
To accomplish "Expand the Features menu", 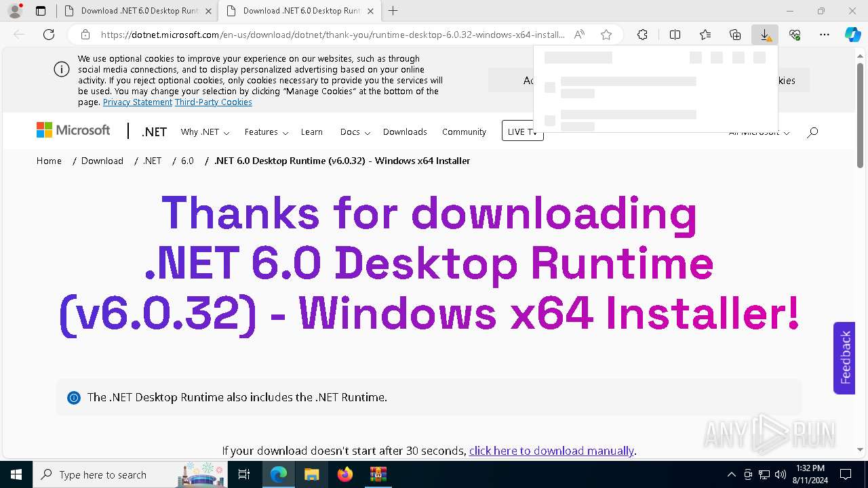I will click(267, 132).
